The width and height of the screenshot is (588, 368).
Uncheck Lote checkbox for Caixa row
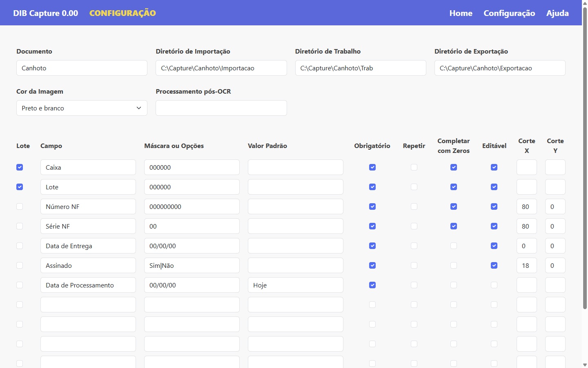tap(20, 167)
